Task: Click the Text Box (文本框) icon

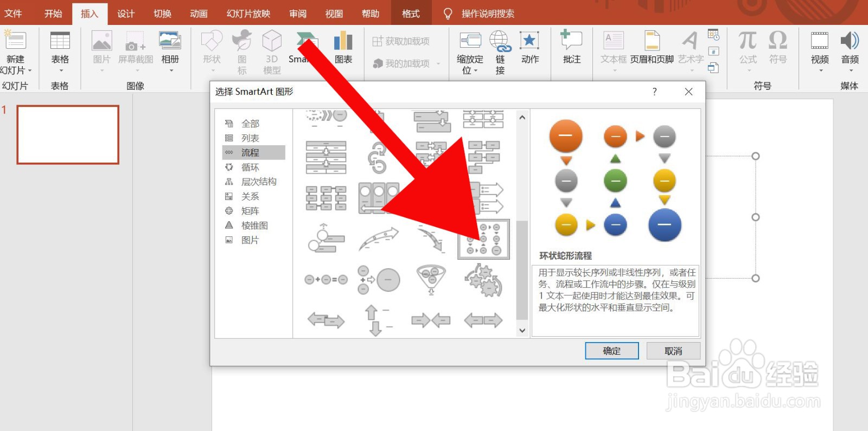Action: point(614,41)
